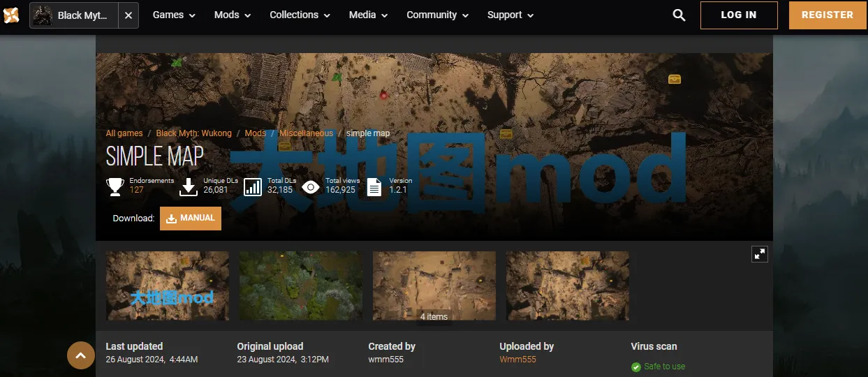The width and height of the screenshot is (868, 377).
Task: Click the SIMPLE MAP title
Action: (x=154, y=156)
